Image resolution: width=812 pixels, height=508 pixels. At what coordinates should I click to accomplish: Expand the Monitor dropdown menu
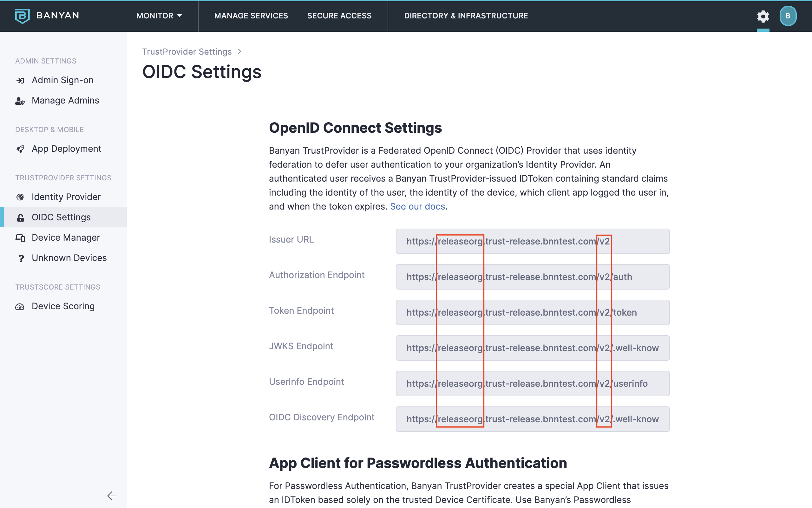pos(159,16)
